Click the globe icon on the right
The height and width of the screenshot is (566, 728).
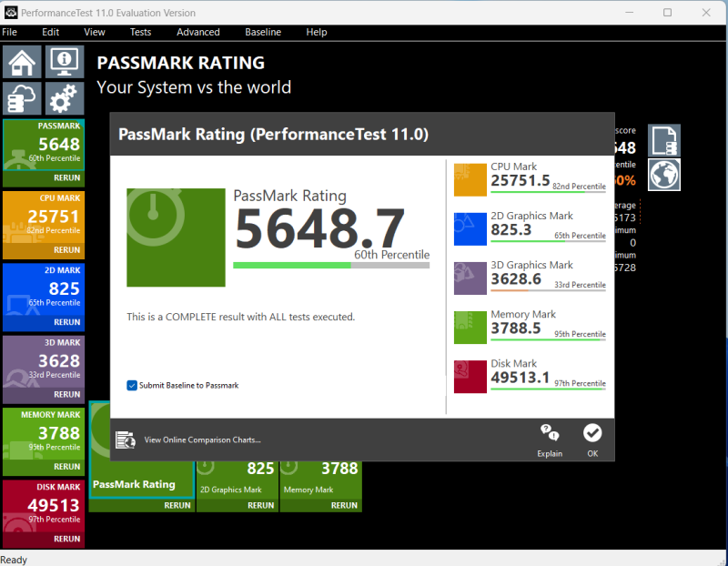point(664,175)
